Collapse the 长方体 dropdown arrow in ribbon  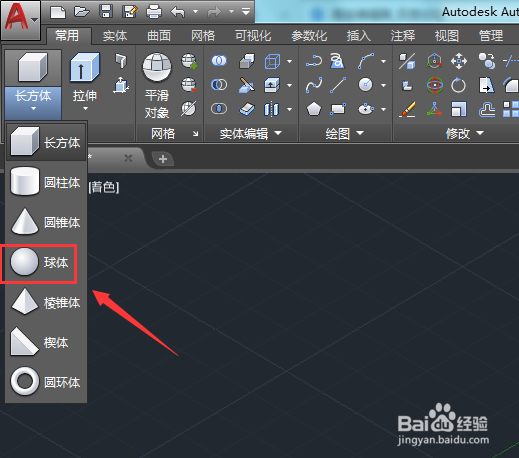pyautogui.click(x=33, y=108)
